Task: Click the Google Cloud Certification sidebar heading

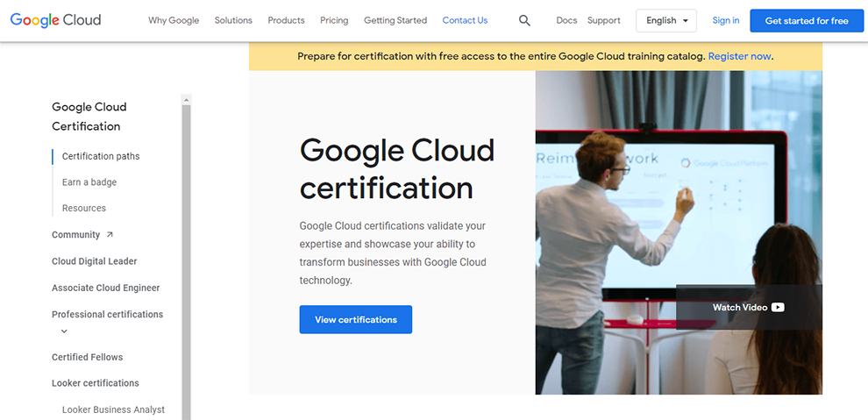Action: (x=89, y=117)
